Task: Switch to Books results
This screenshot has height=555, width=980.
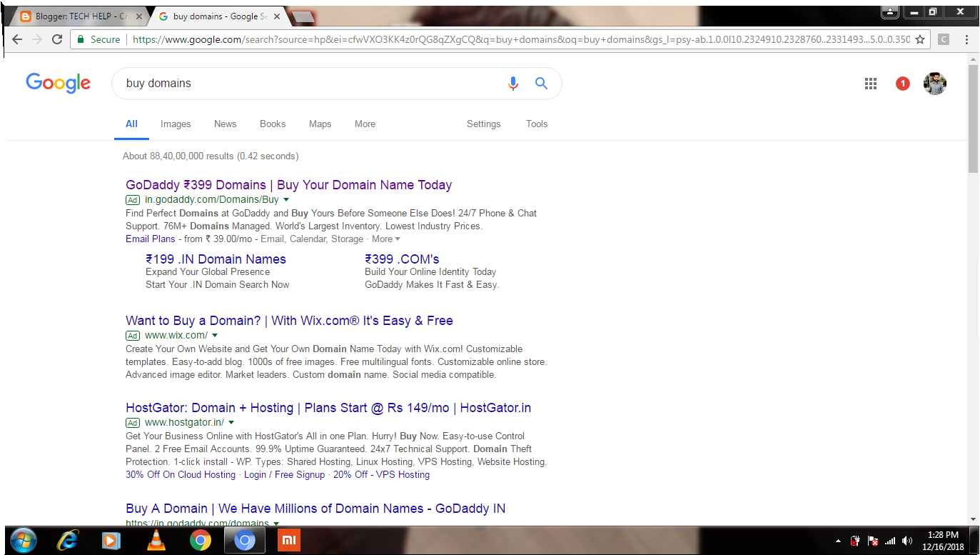Action: 273,124
